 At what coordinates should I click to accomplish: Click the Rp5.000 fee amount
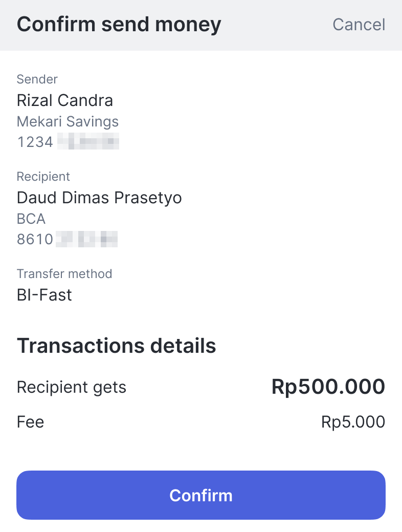click(x=353, y=422)
